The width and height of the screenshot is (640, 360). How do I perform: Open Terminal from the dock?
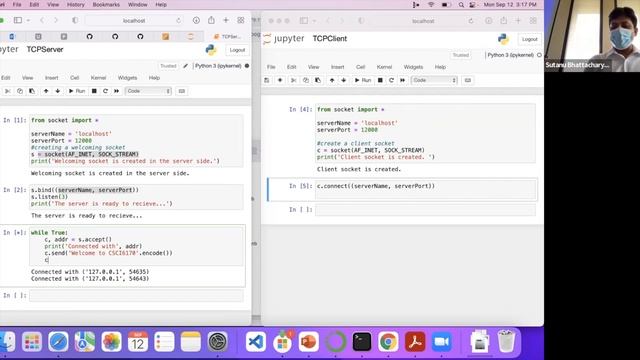tap(362, 342)
